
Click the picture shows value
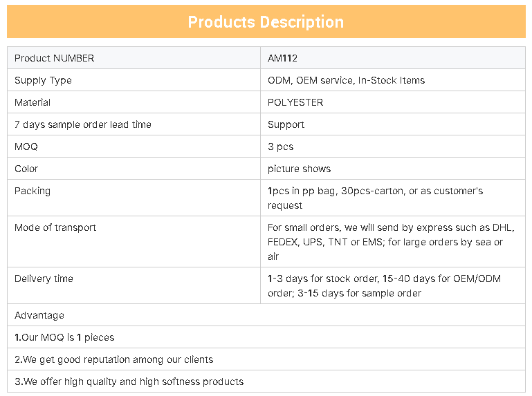click(x=299, y=169)
